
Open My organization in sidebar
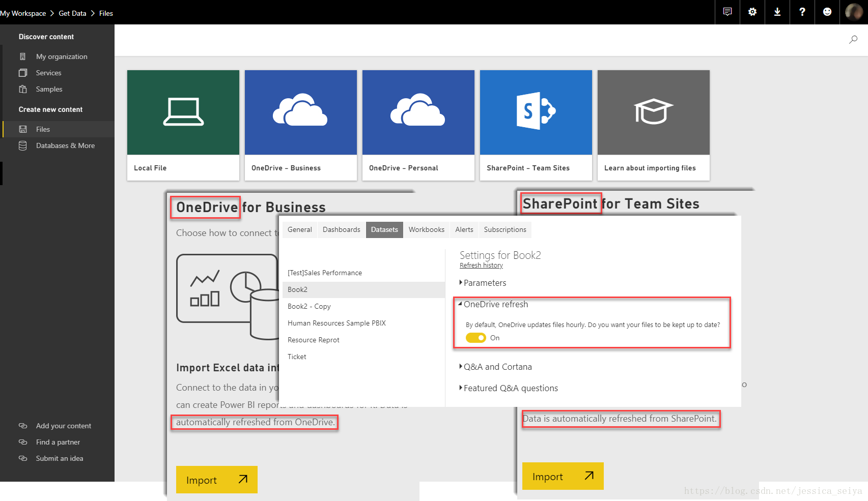pos(62,56)
